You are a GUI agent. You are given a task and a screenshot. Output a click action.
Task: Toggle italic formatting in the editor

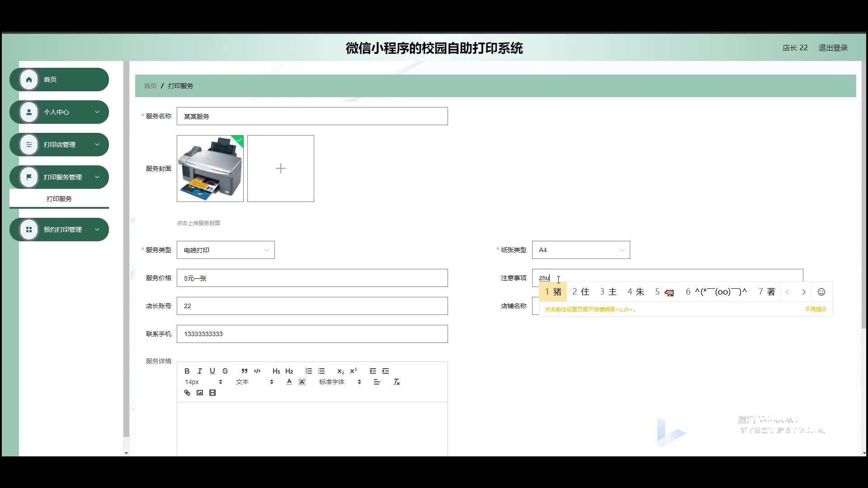click(199, 371)
